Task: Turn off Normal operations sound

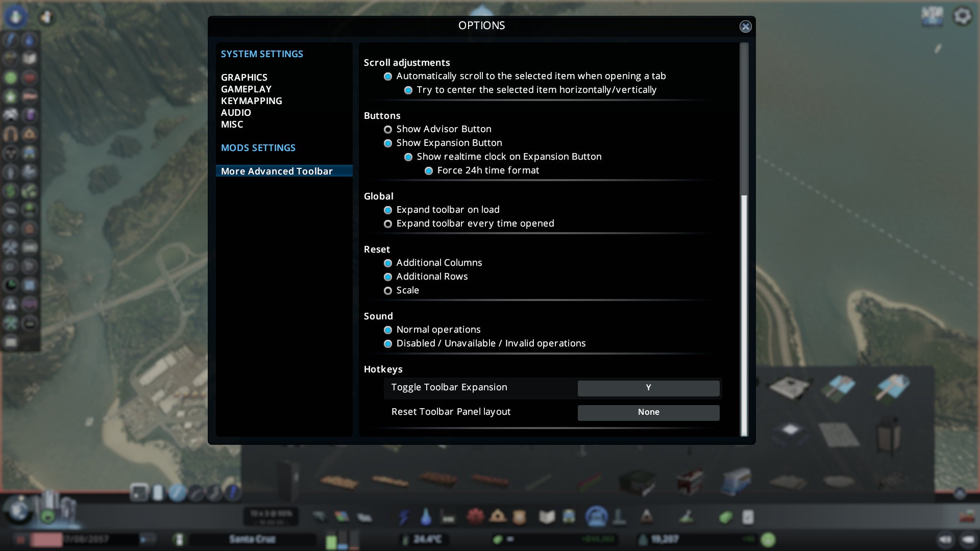Action: 388,330
